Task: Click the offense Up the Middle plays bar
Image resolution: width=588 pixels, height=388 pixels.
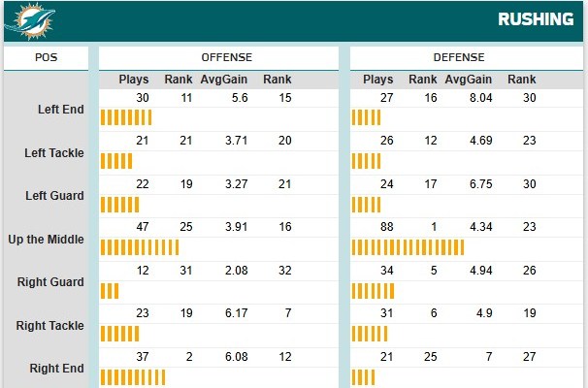Action: coord(139,247)
